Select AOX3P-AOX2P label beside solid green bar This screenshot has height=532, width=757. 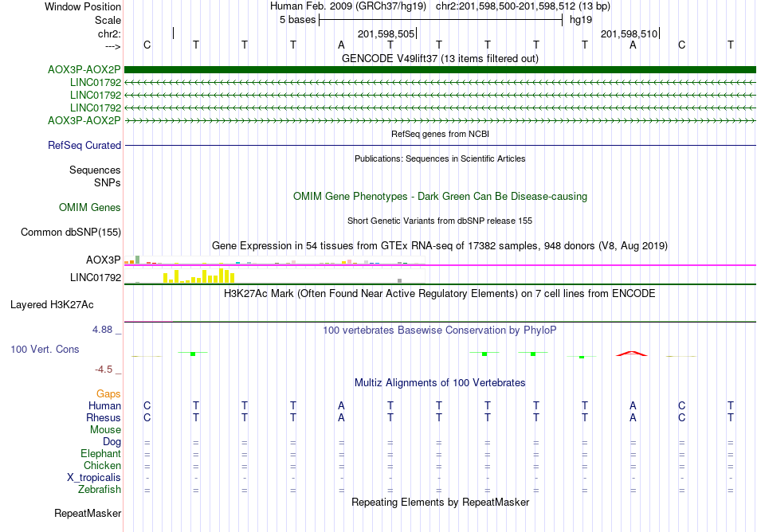coord(84,70)
